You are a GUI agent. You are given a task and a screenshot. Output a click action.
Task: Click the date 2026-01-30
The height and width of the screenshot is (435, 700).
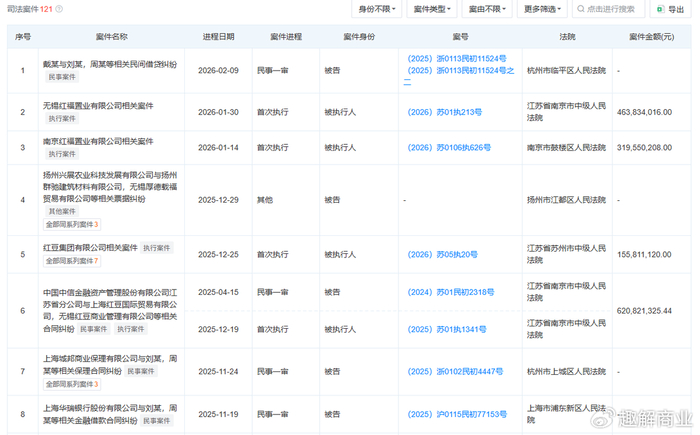(218, 112)
